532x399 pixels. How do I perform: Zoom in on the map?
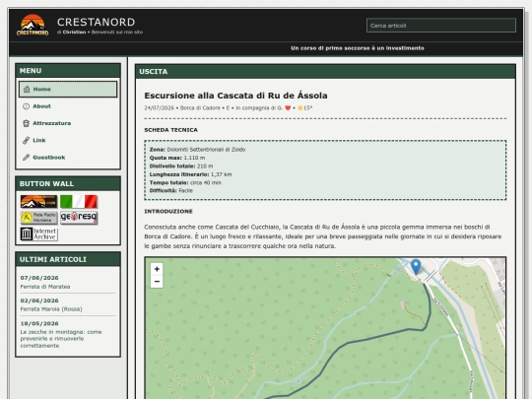coord(157,269)
